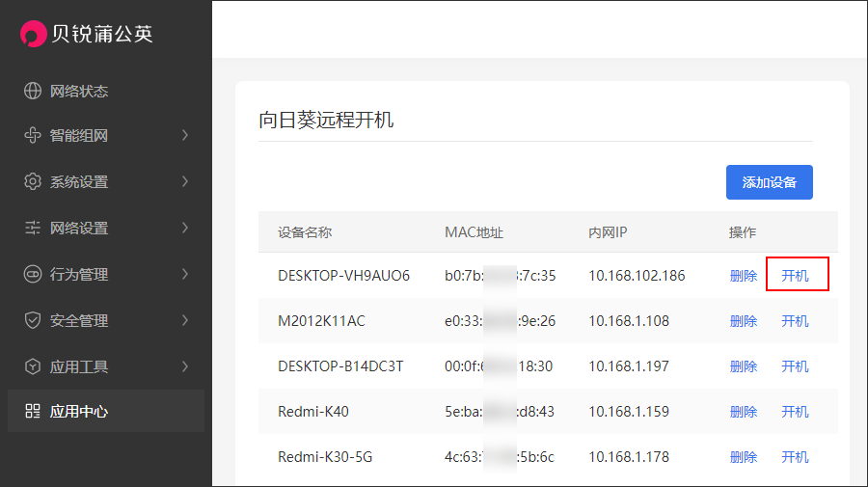The width and height of the screenshot is (868, 487).
Task: Expand the 系统设置 chevron
Action: pos(185,181)
